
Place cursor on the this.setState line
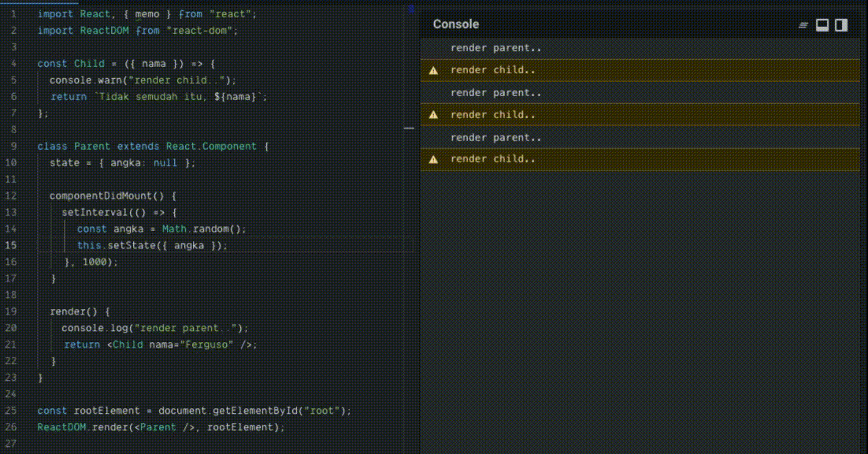pyautogui.click(x=151, y=245)
